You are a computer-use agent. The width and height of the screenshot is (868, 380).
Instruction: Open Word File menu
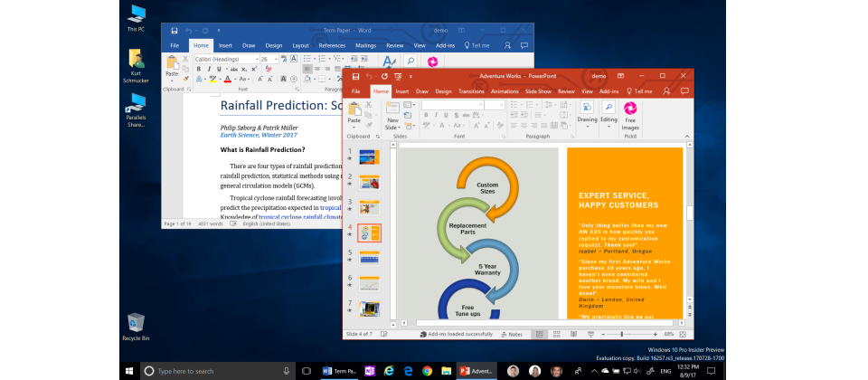(x=175, y=45)
